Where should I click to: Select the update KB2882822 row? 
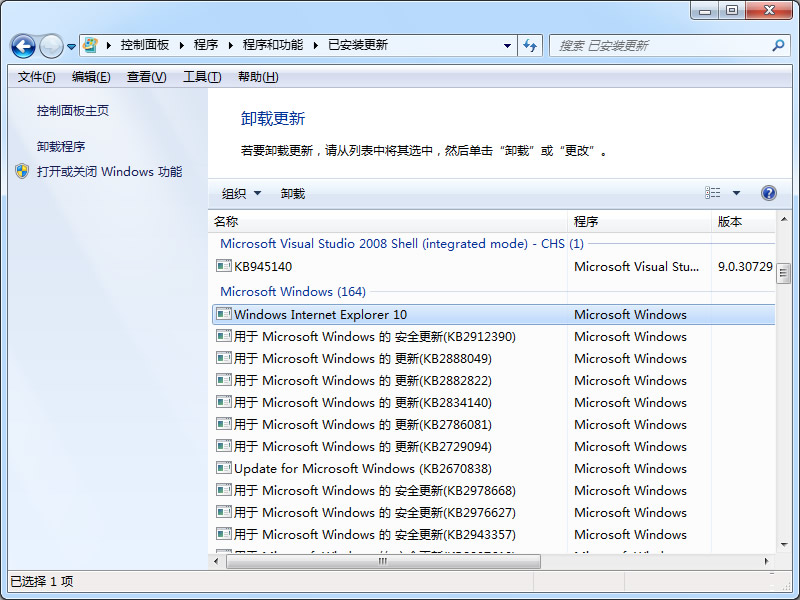[x=493, y=381]
